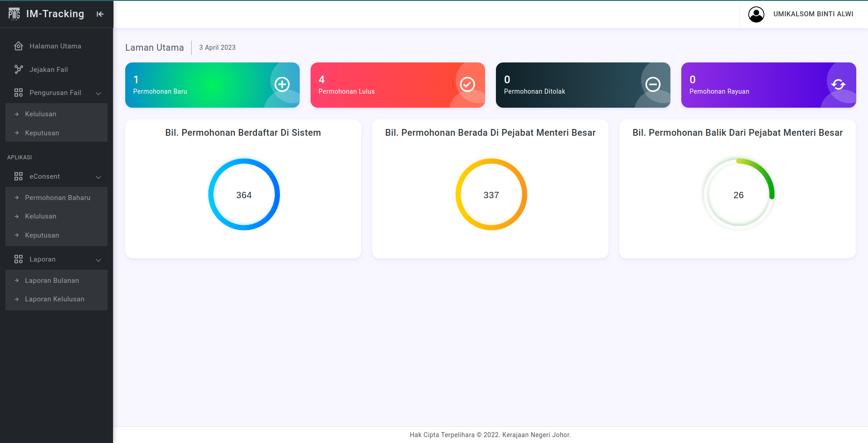Viewport: 868px width, 443px height.
Task: Open the user avatar profile icon
Action: (x=756, y=14)
